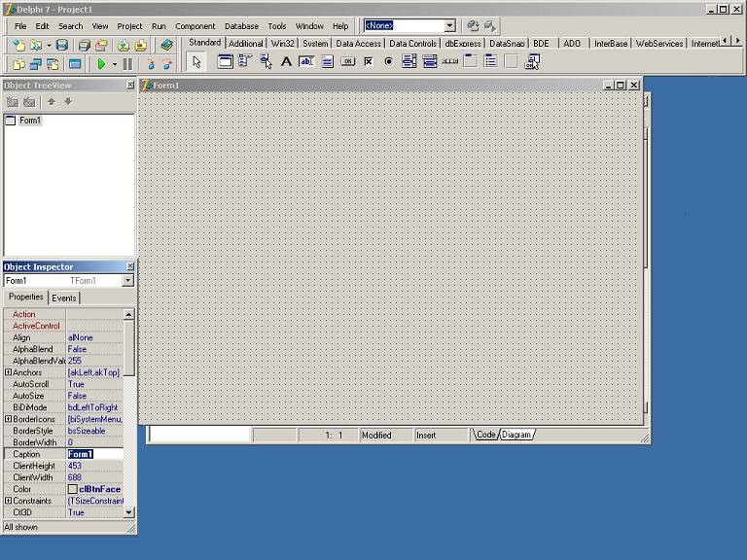Image resolution: width=747 pixels, height=560 pixels.
Task: Select the RadioButton component in palette
Action: point(389,61)
